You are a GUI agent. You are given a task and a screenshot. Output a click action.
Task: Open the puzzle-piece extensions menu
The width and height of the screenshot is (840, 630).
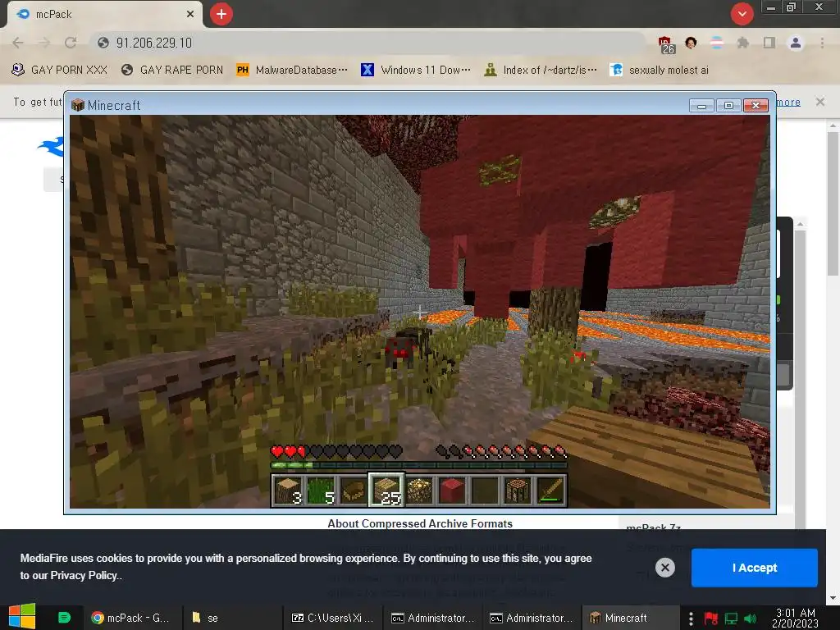click(x=743, y=43)
